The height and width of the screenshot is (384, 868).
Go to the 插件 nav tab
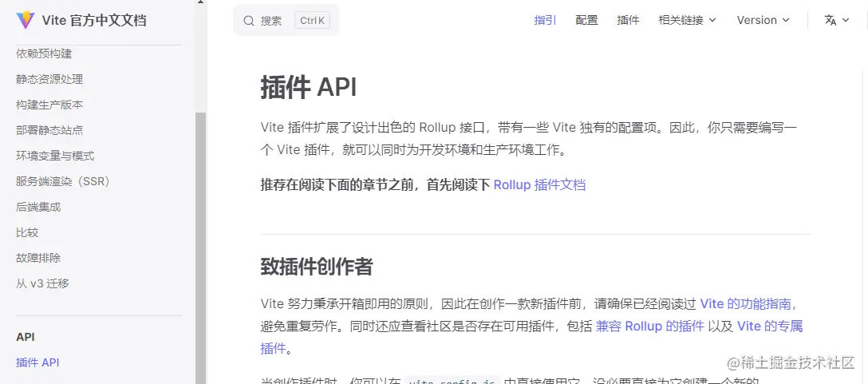pyautogui.click(x=629, y=21)
